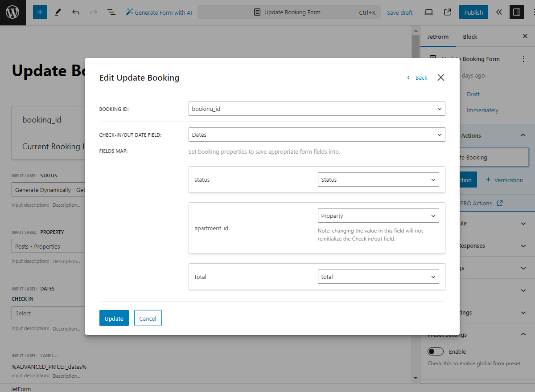Redo the last change

93,12
